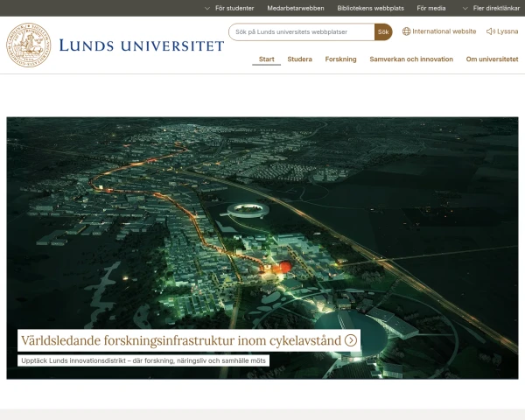Open Samverkan och innovation menu item
This screenshot has height=420, width=525.
pos(411,59)
